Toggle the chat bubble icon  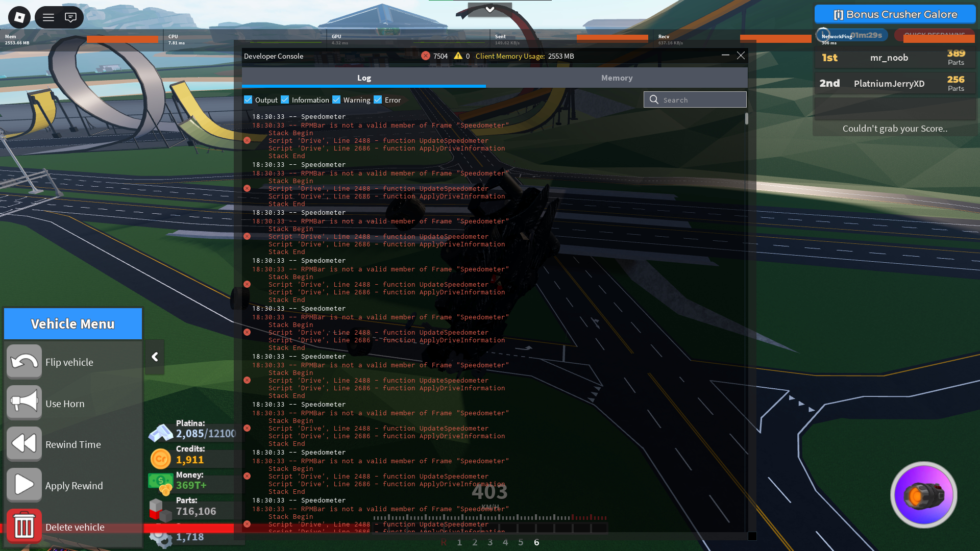[71, 17]
